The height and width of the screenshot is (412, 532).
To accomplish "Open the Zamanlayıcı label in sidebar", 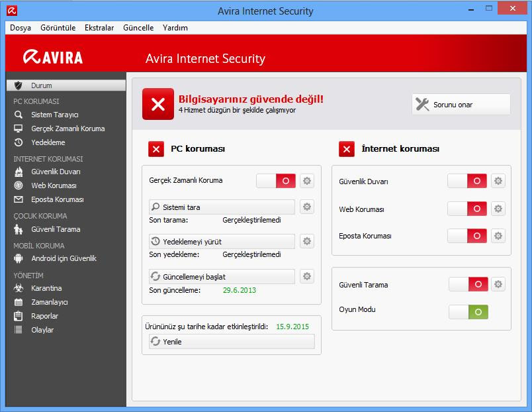I will coord(50,302).
